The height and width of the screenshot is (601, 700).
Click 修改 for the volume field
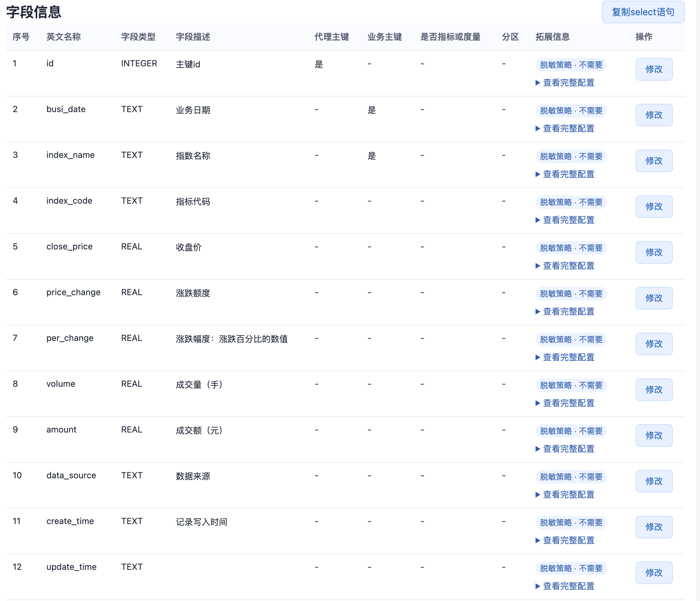click(654, 390)
